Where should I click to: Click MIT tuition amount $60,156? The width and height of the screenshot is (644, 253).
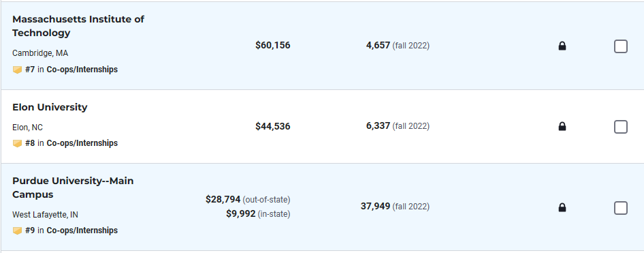(x=273, y=45)
